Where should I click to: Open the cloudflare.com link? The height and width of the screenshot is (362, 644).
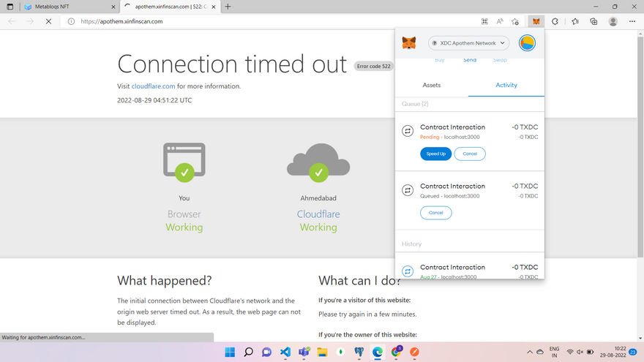(x=153, y=86)
